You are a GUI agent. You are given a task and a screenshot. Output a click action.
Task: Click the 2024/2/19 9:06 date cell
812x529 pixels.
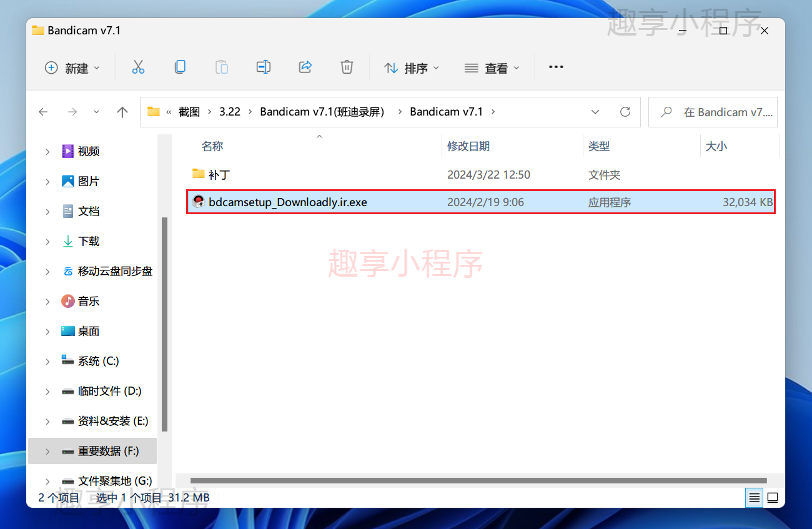pyautogui.click(x=485, y=202)
